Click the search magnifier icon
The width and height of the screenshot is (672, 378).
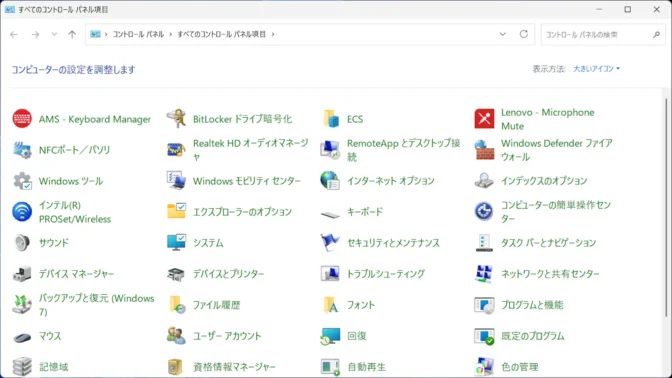[x=656, y=34]
